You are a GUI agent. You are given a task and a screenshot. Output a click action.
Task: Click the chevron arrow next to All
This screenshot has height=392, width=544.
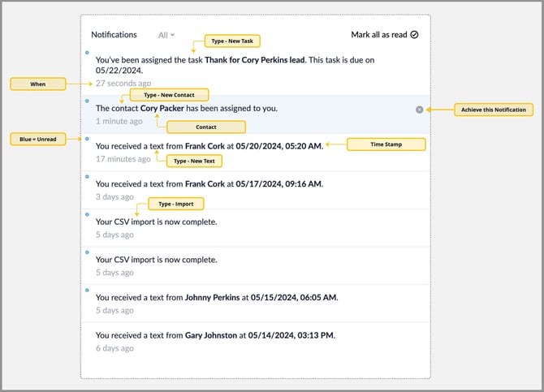172,35
